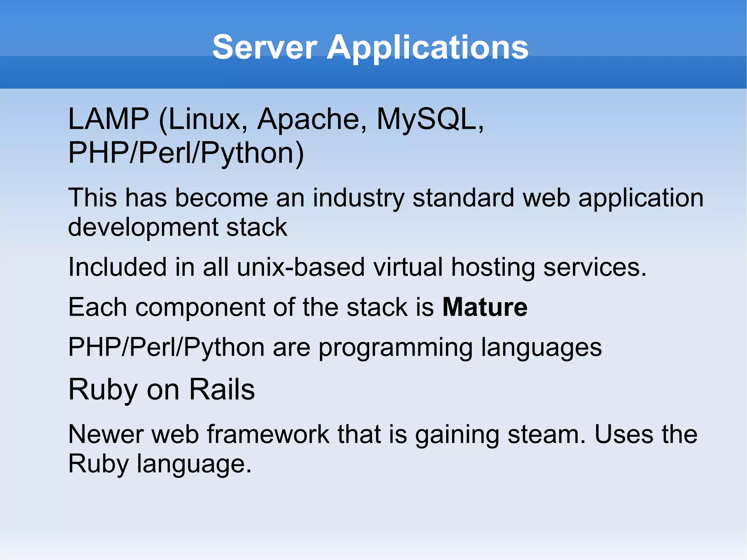
Task: Click 'Each component of the stack' text
Action: (237, 307)
